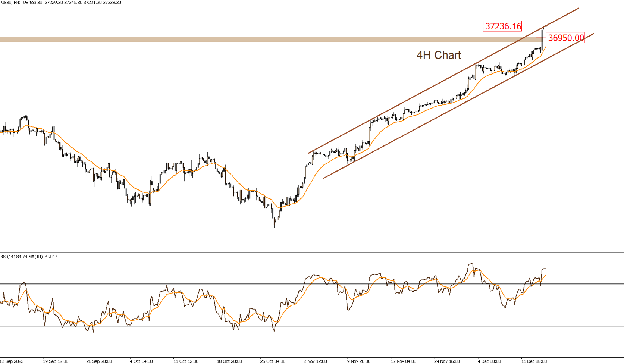The width and height of the screenshot is (624, 364).
Task: Select the 12 Sep 2023 date label
Action: point(12,361)
